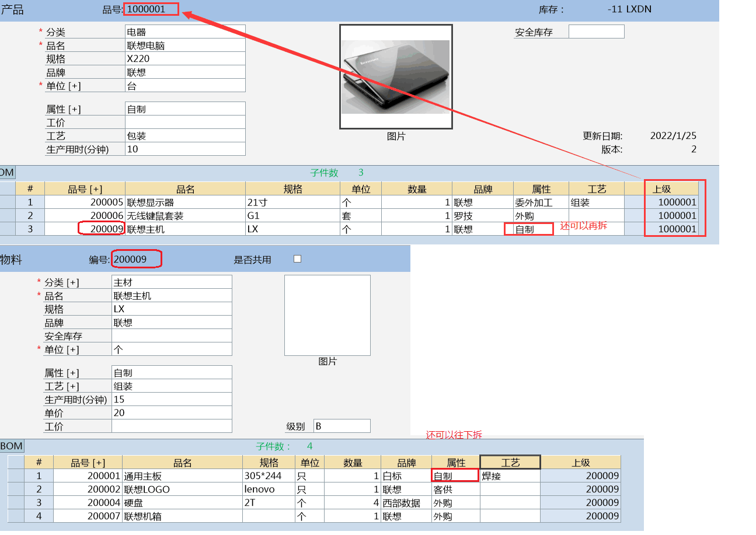Tick the 是否共用 checkbox
This screenshot has height=535, width=756.
[x=297, y=259]
